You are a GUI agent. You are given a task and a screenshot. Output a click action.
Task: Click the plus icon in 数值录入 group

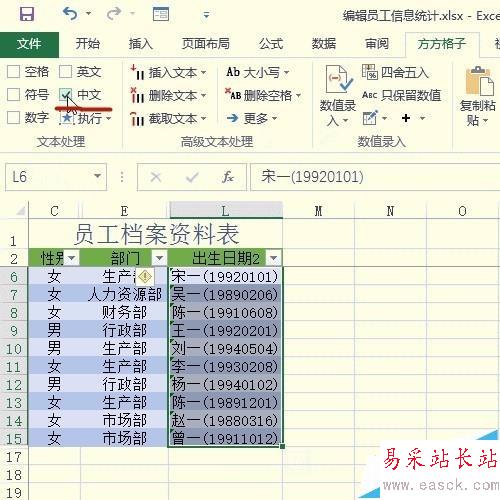point(406,118)
